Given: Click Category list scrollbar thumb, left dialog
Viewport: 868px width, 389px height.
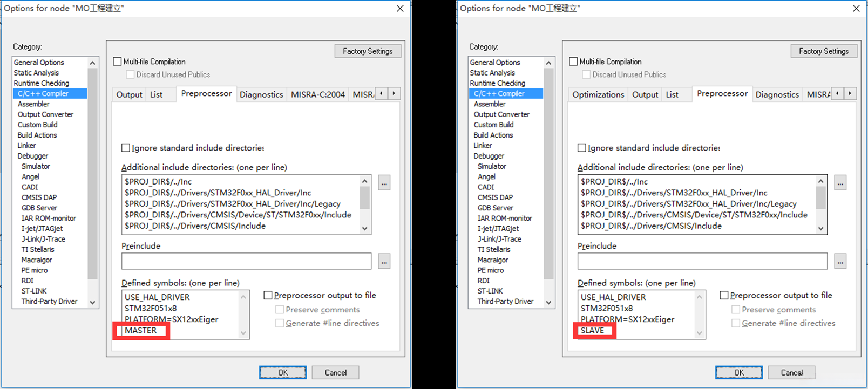Looking at the screenshot, I should [93, 173].
